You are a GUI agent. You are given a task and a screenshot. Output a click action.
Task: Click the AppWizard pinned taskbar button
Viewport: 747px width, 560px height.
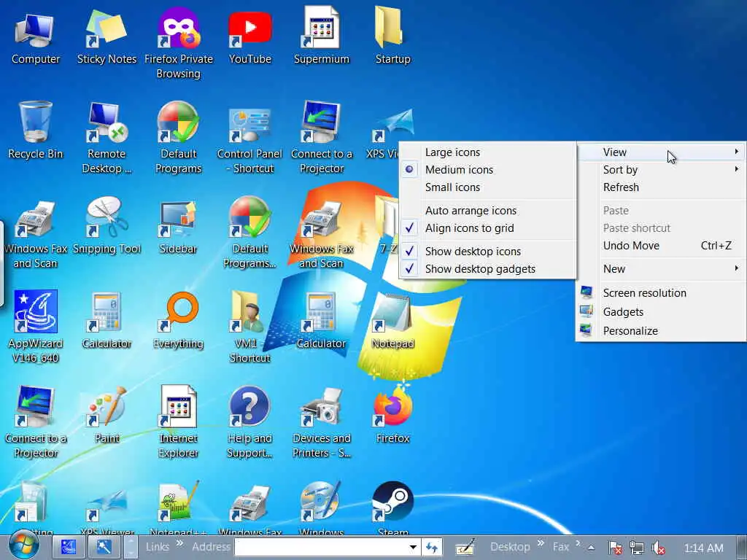click(x=68, y=547)
